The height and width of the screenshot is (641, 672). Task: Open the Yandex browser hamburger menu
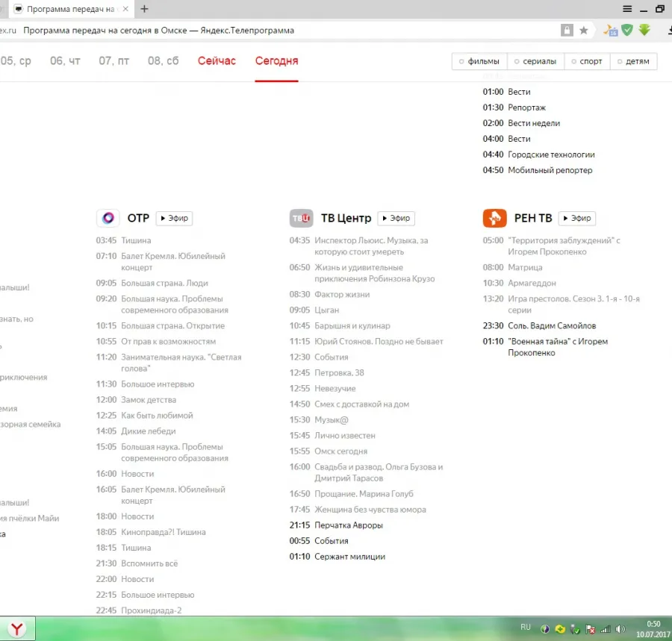coord(627,9)
